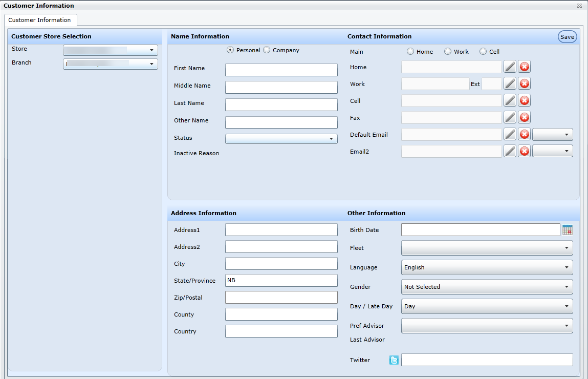Switch to the Customer Information tab
This screenshot has height=379, width=588.
point(40,20)
